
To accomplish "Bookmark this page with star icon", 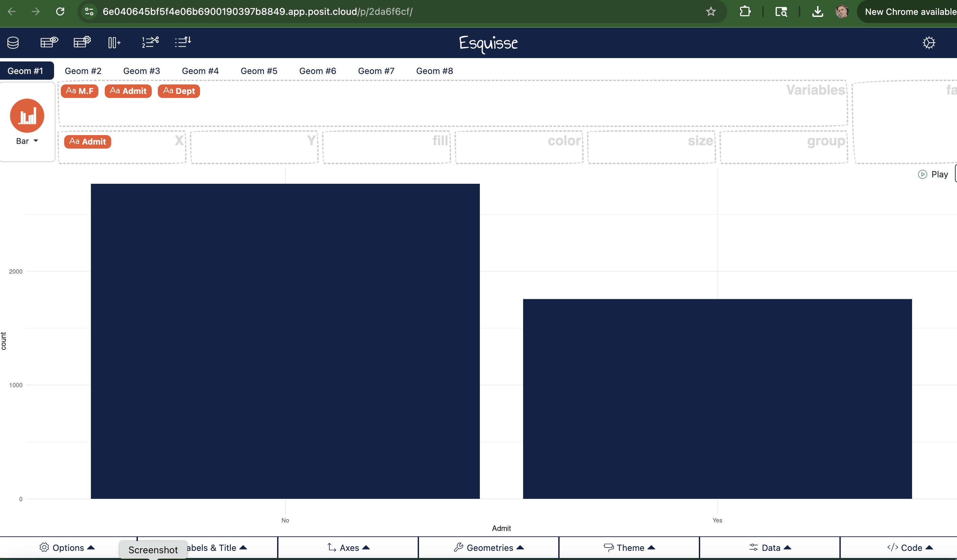I will (711, 12).
